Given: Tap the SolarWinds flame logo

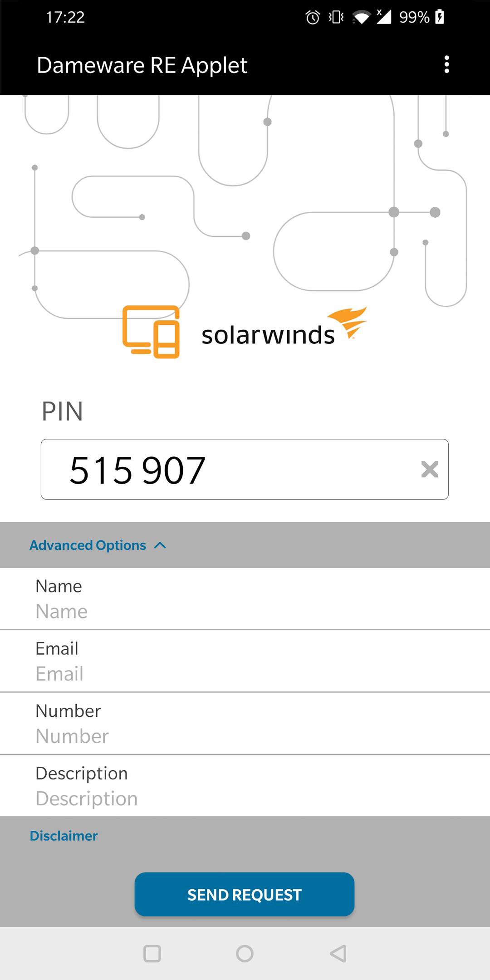Looking at the screenshot, I should coord(348,322).
